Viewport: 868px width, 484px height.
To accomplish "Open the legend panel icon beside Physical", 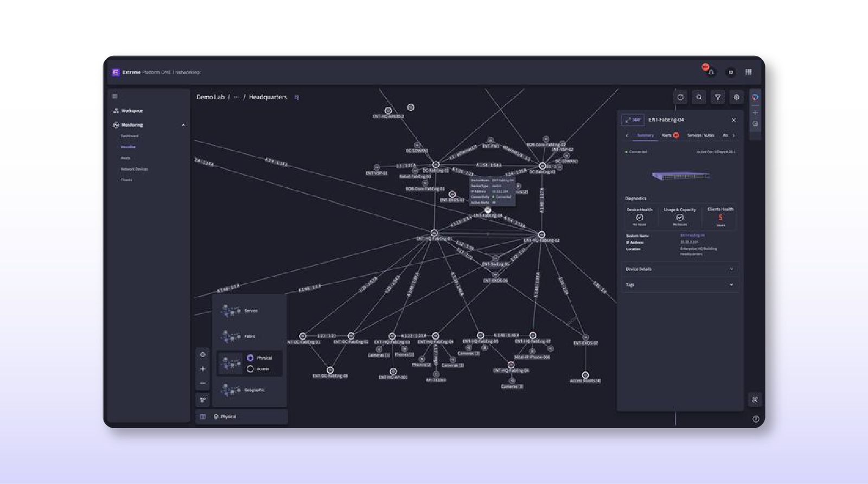I will (203, 417).
